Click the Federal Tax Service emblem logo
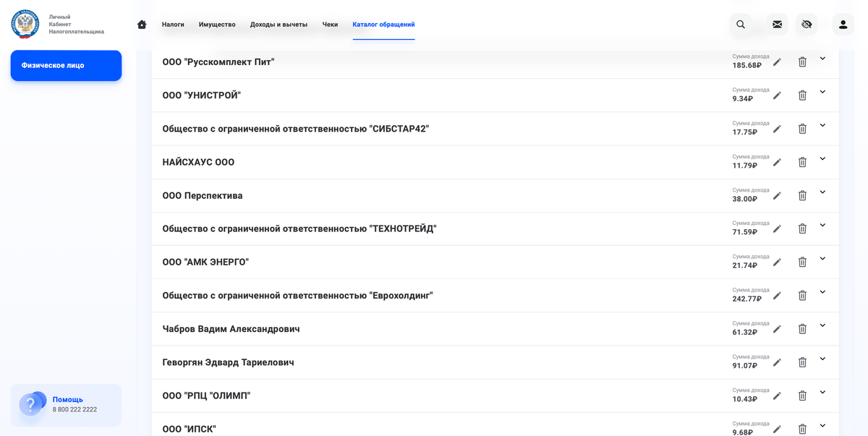Screen dimensions: 868x436 pyautogui.click(x=25, y=24)
